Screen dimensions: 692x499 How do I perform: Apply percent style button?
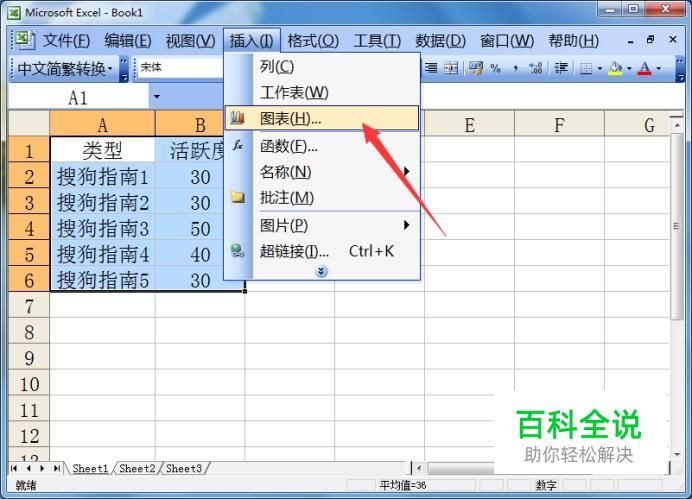(x=496, y=68)
